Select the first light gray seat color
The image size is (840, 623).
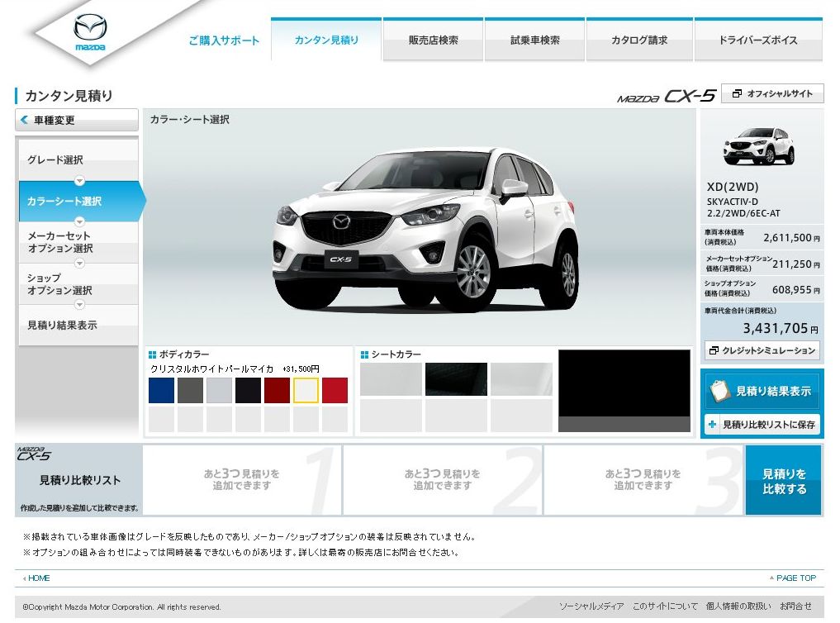click(x=391, y=379)
